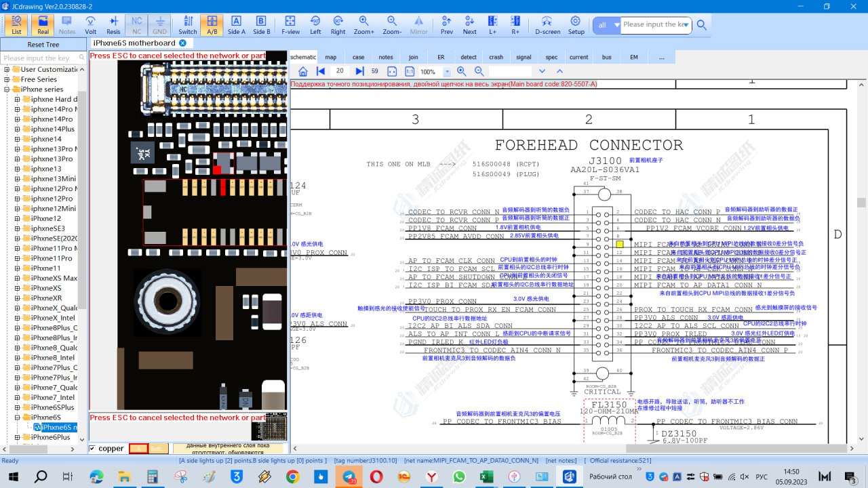Toggle the Real view icon

pyautogui.click(x=43, y=25)
